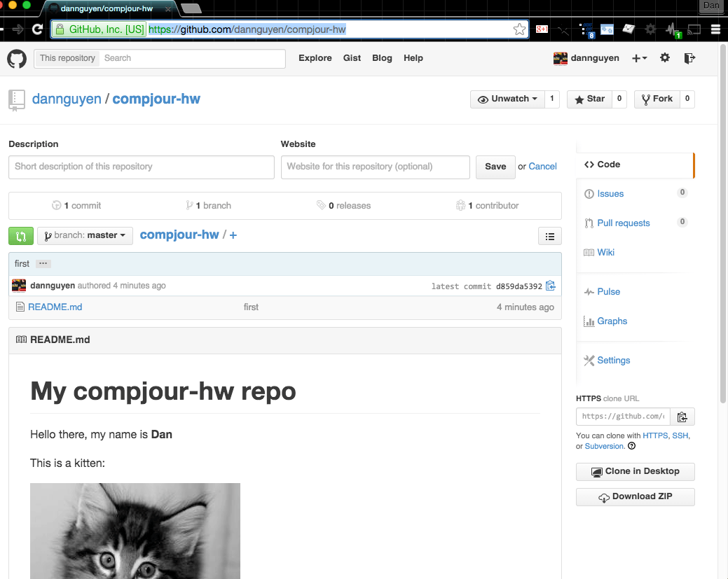Open the Unwatch dropdown
Image resolution: width=728 pixels, height=579 pixels.
point(507,99)
